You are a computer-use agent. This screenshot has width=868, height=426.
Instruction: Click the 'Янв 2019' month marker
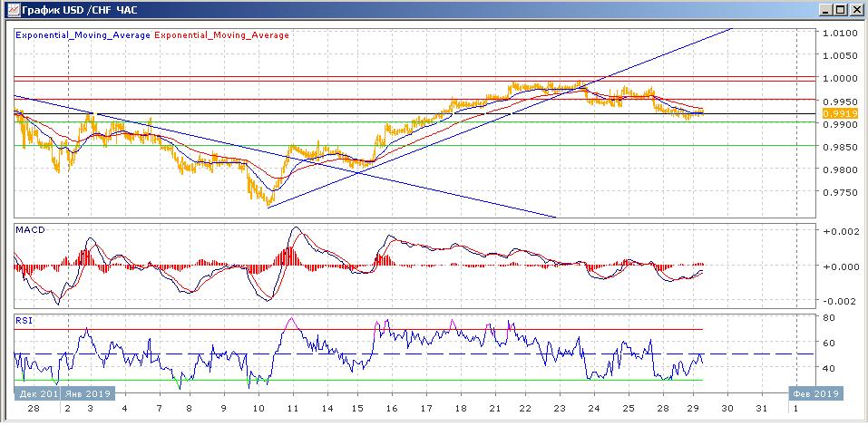tap(88, 394)
